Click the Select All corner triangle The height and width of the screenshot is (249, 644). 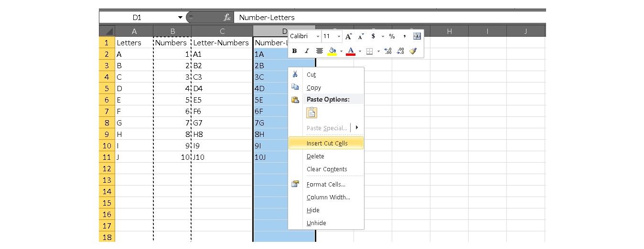click(x=107, y=31)
